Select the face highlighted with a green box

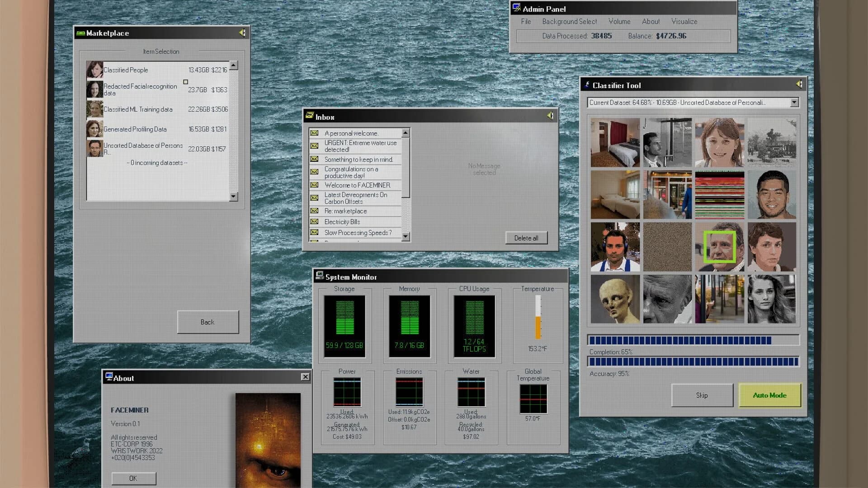pos(720,247)
